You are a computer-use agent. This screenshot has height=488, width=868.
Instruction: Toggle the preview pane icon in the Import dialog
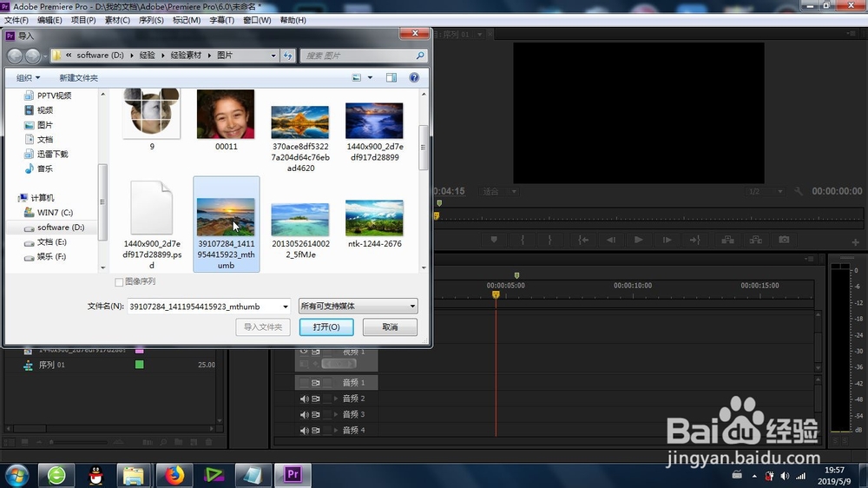pos(391,77)
